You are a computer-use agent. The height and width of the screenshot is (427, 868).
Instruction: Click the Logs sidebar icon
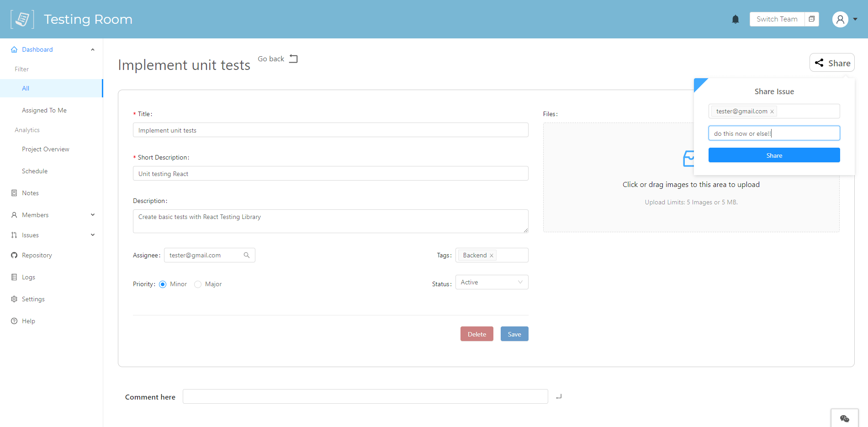pos(14,277)
